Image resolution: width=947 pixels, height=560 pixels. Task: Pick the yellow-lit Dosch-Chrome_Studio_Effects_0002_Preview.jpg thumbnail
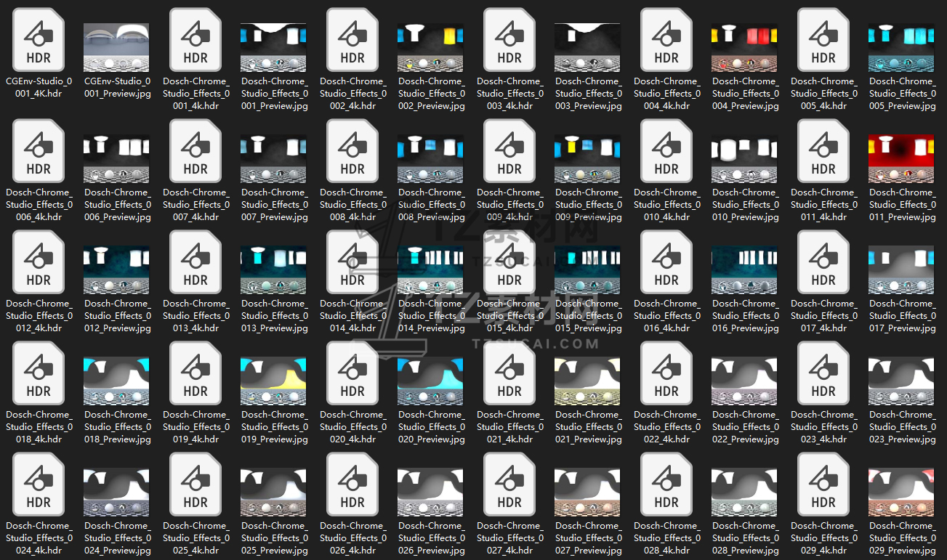coord(431,48)
